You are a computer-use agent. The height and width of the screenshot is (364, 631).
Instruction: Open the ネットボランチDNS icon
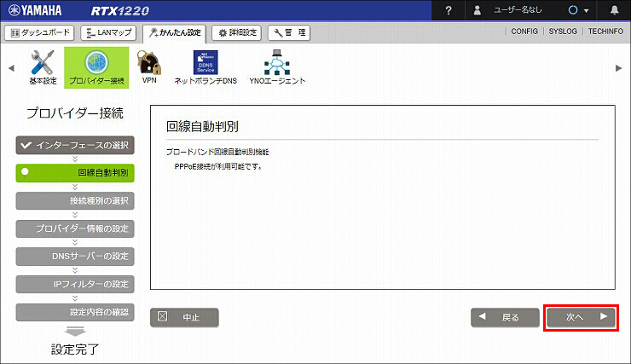point(206,67)
